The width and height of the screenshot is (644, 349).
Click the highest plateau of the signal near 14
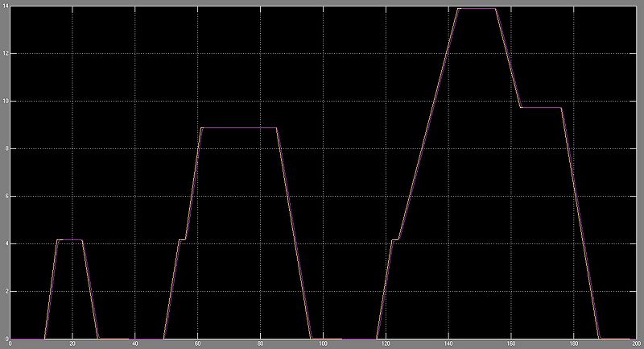[476, 8]
